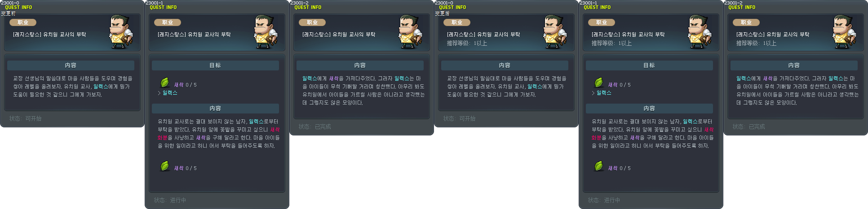The width and height of the screenshot is (868, 209).
Task: Click the bottom leaf icon in the 23001-1 panel showing 推荐等级
Action: (599, 166)
